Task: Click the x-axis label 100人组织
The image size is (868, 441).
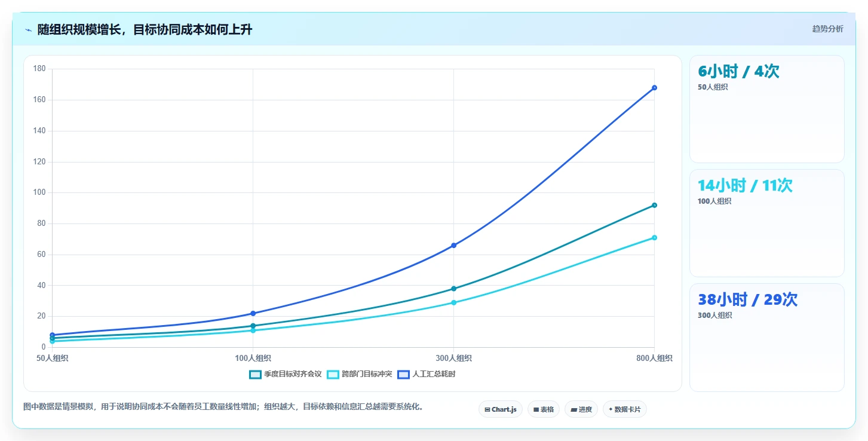Action: pyautogui.click(x=253, y=359)
